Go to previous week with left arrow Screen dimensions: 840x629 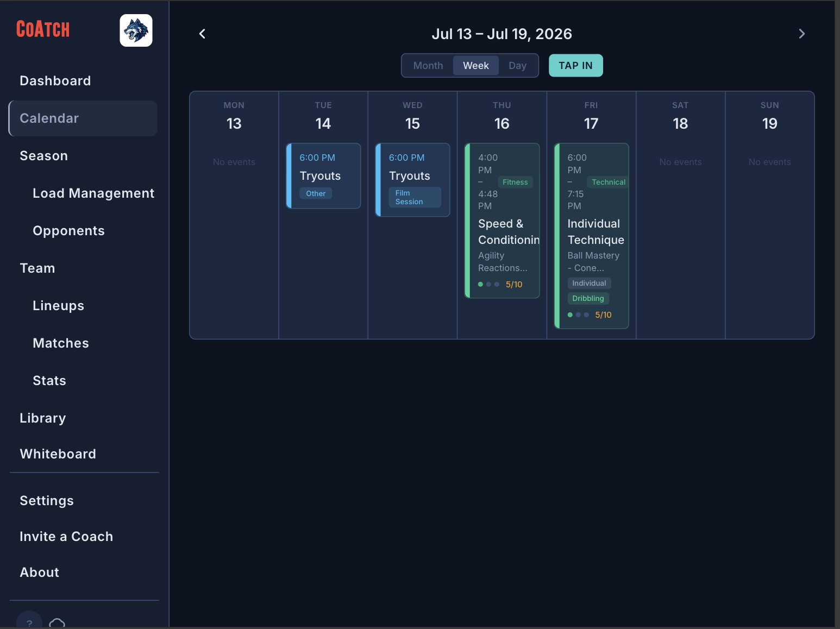(202, 33)
